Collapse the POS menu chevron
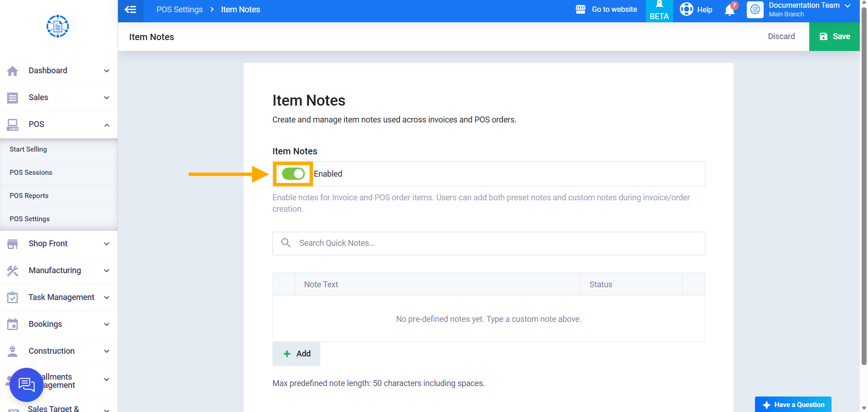 point(107,125)
